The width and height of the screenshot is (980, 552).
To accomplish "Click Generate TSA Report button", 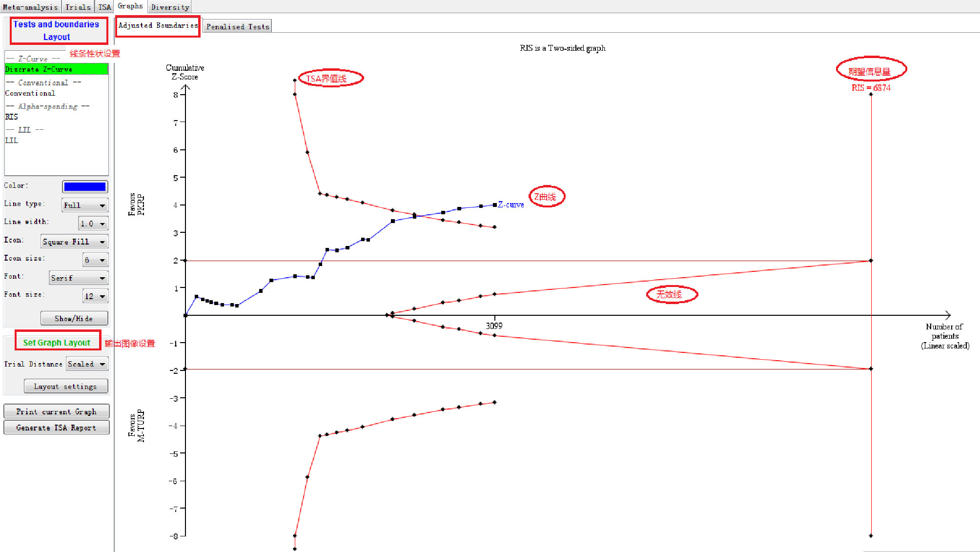I will pos(56,428).
